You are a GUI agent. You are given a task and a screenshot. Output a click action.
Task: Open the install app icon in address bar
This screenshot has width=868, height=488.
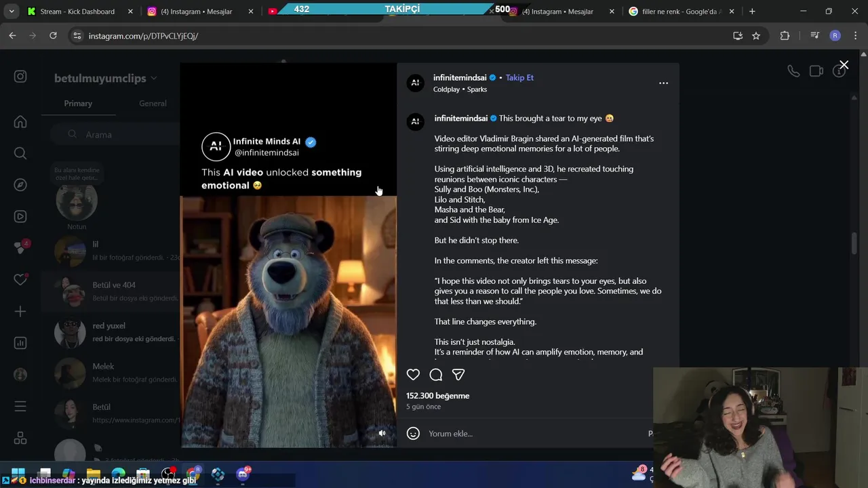pyautogui.click(x=738, y=36)
